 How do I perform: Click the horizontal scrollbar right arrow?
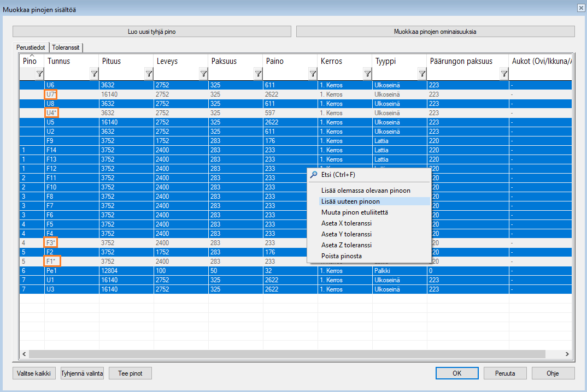tap(568, 354)
